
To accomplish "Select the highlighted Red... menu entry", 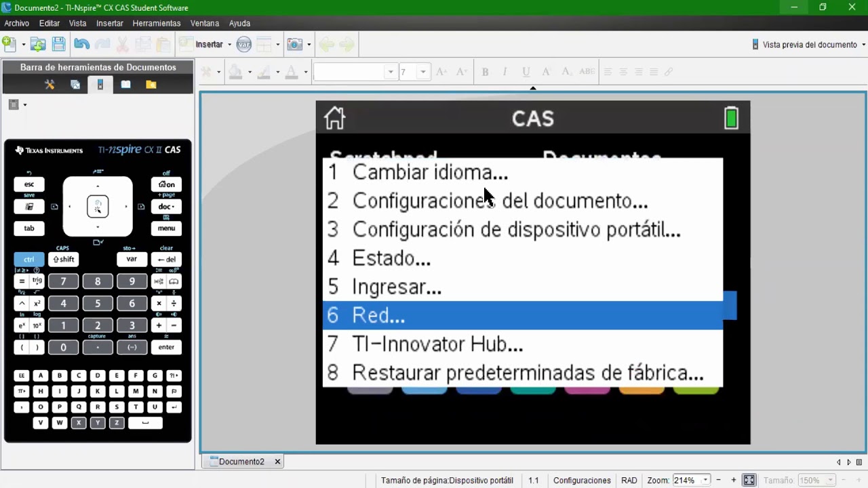I will tap(523, 315).
